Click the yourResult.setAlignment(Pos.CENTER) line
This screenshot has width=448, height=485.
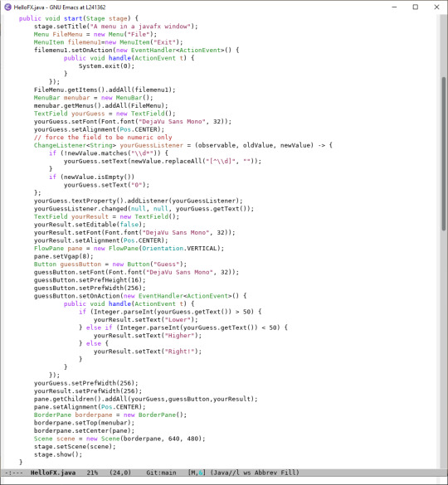pos(101,240)
